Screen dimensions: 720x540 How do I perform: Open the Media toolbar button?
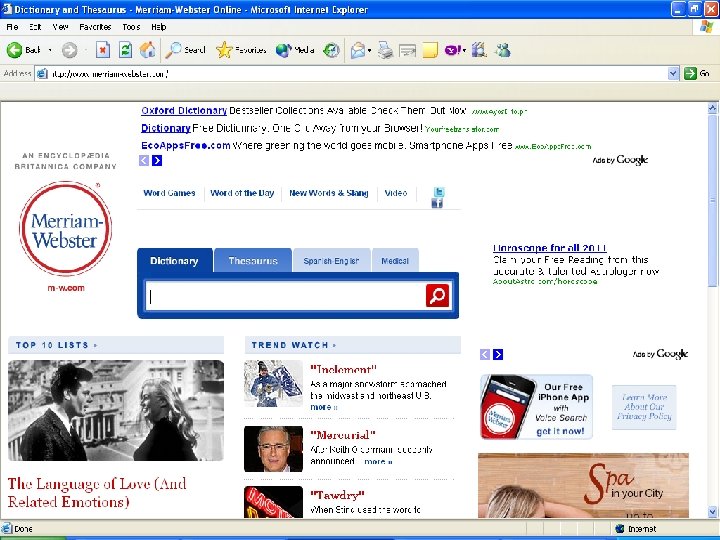pos(295,50)
